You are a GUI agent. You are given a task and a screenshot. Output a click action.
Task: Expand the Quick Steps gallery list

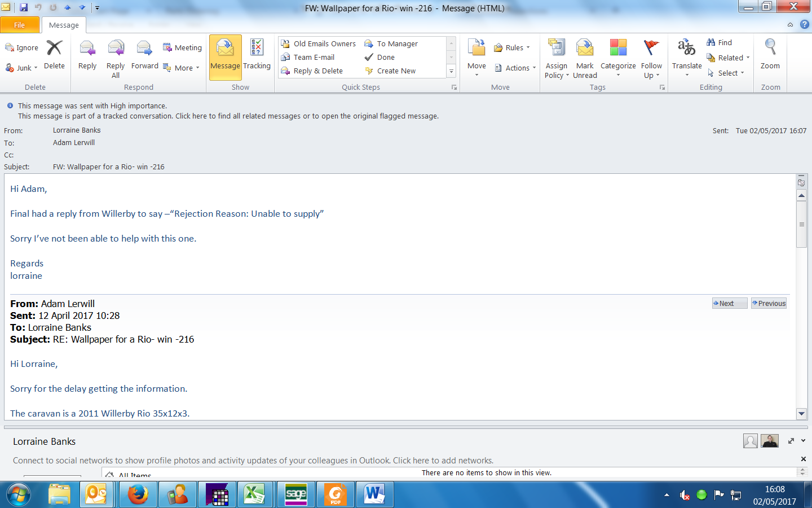point(451,71)
